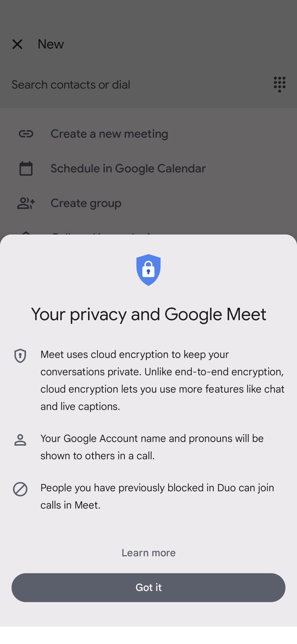Tap the blue shield lock icon
The height and width of the screenshot is (644, 297).
(x=148, y=270)
